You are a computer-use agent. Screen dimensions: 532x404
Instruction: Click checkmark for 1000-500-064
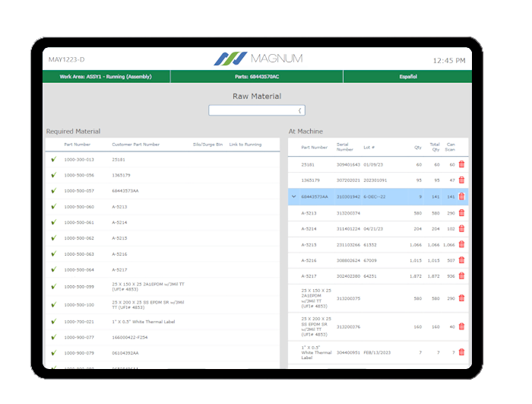[x=54, y=269]
